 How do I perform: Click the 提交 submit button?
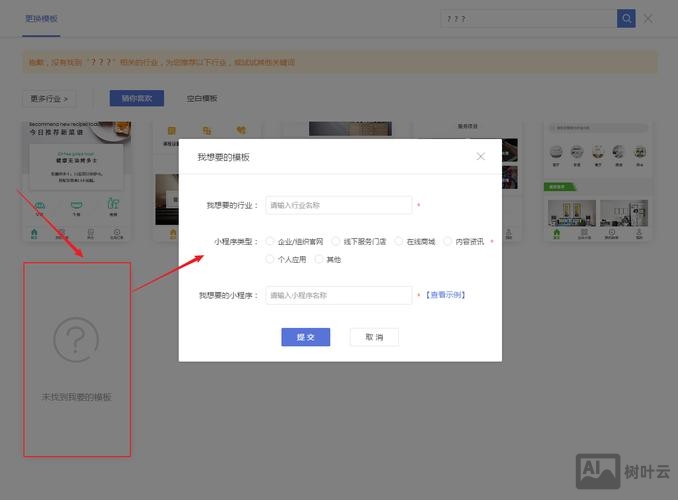[x=306, y=337]
